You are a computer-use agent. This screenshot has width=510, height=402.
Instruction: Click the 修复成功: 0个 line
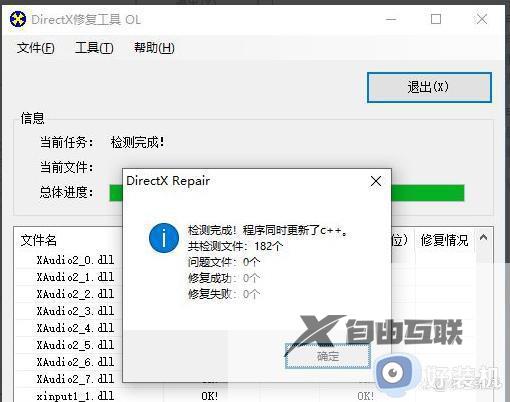(x=224, y=278)
